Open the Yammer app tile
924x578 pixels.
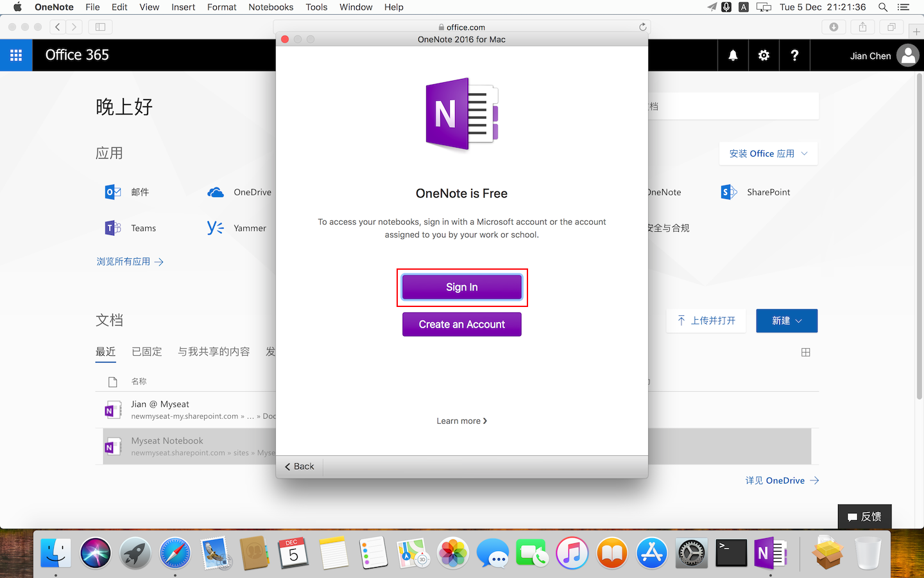pyautogui.click(x=237, y=228)
